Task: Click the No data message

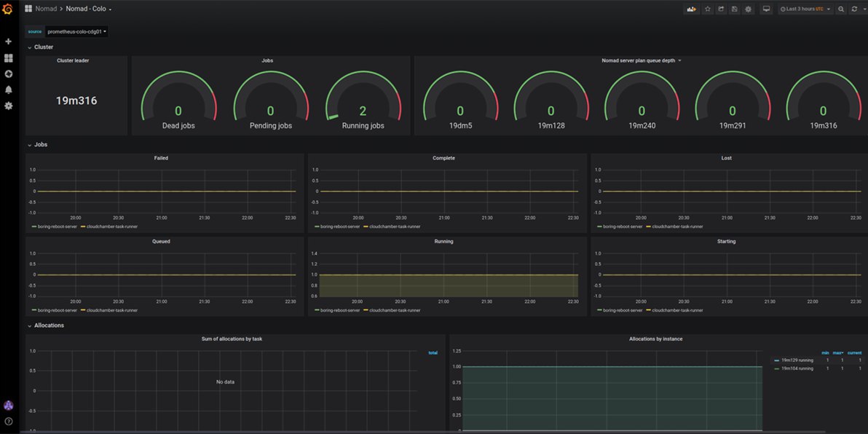Action: coord(225,382)
